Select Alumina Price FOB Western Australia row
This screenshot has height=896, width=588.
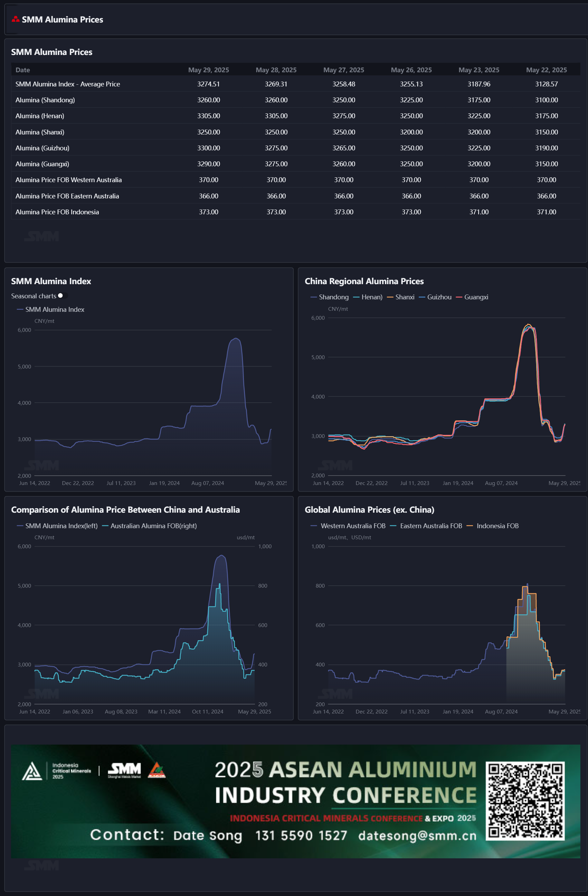[295, 179]
